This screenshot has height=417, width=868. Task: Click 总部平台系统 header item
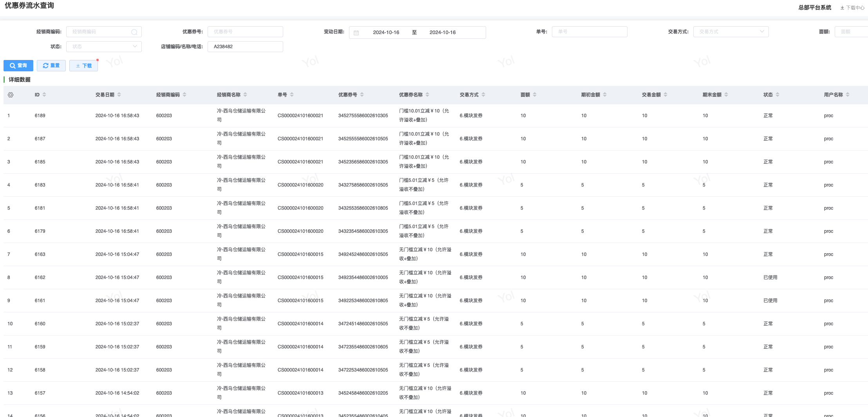click(x=815, y=7)
